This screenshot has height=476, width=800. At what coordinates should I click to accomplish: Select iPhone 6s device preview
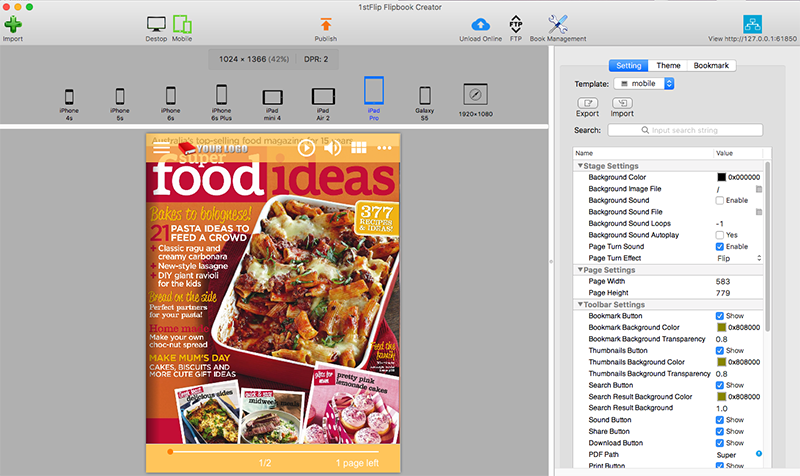[x=170, y=95]
